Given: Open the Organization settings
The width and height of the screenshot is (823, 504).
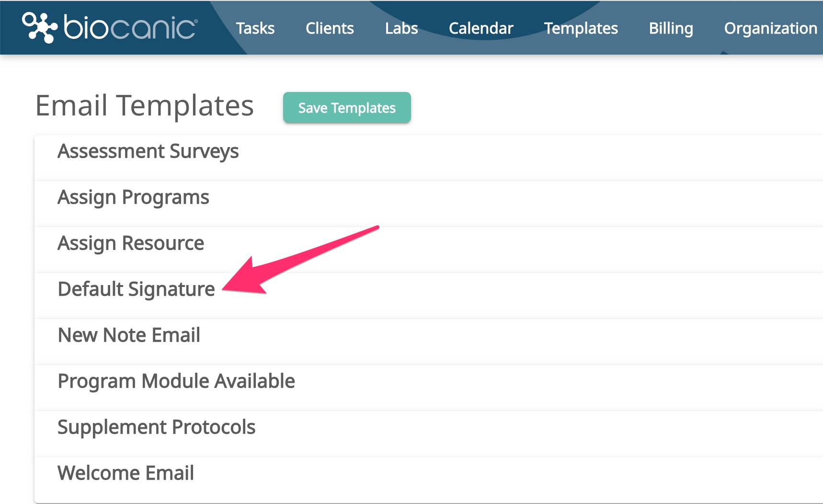Looking at the screenshot, I should click(x=769, y=28).
